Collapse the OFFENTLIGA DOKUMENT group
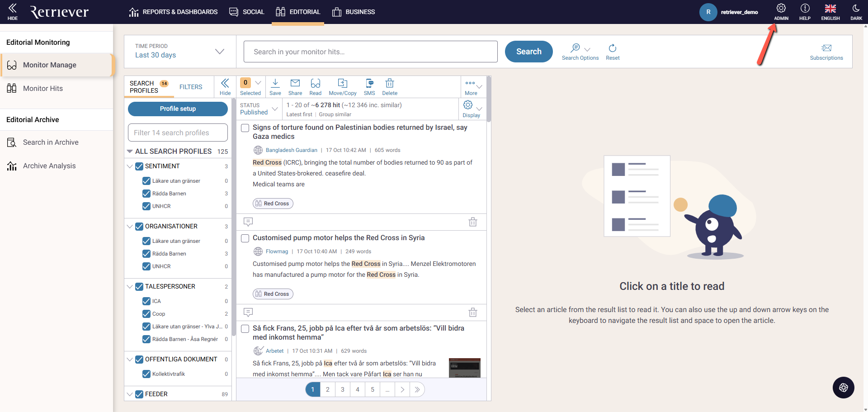868x412 pixels. 130,360
